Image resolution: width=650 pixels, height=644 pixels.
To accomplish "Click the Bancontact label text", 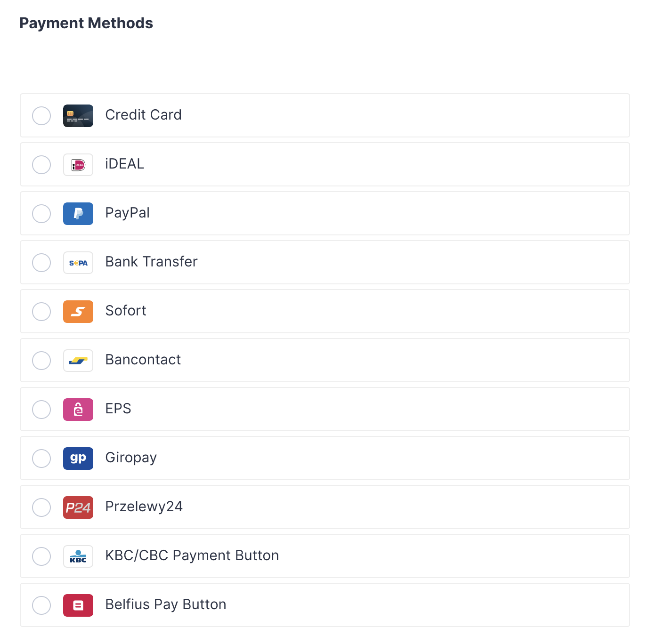I will (143, 360).
